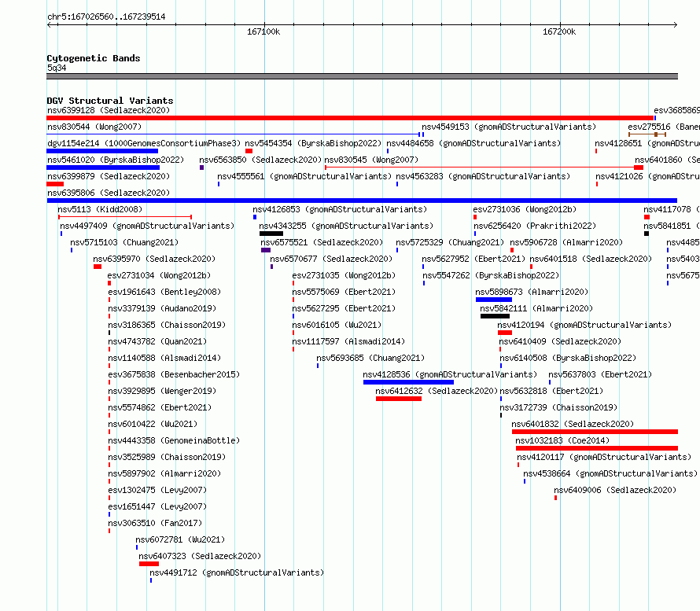Open label nsv5461020 (ByrskaBishop2022)
Viewport: 700px width, 611px height.
(x=116, y=160)
